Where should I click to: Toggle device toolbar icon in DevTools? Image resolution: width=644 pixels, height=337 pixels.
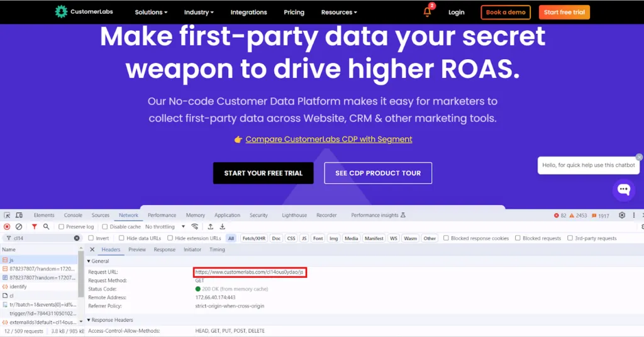[x=19, y=215]
